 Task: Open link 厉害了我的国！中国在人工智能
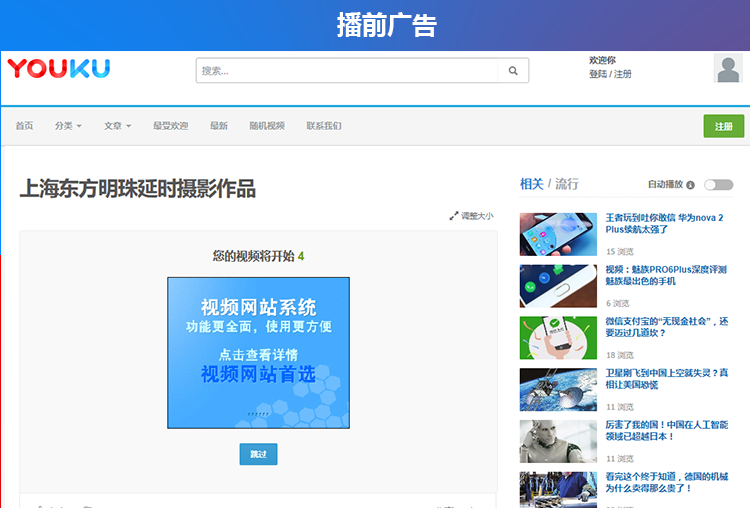667,431
